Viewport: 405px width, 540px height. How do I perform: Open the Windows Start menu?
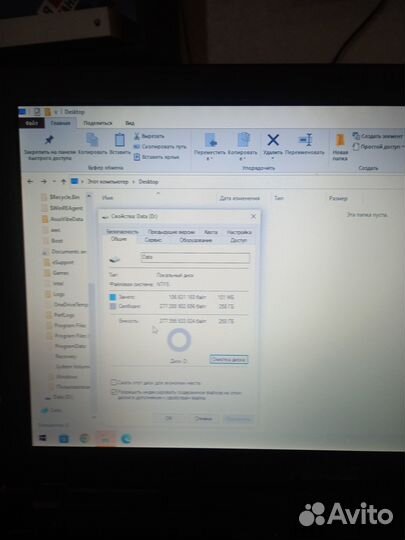(x=43, y=438)
